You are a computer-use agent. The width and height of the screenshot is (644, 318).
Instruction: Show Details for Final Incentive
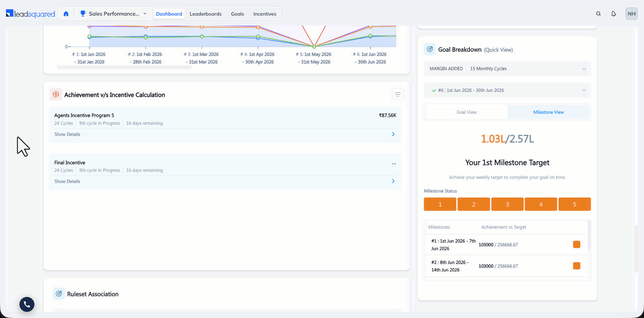click(67, 181)
